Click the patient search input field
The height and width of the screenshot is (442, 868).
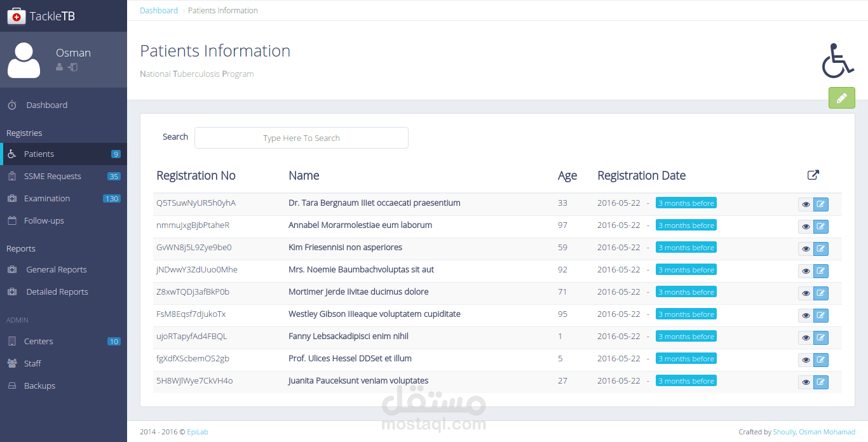(x=301, y=138)
